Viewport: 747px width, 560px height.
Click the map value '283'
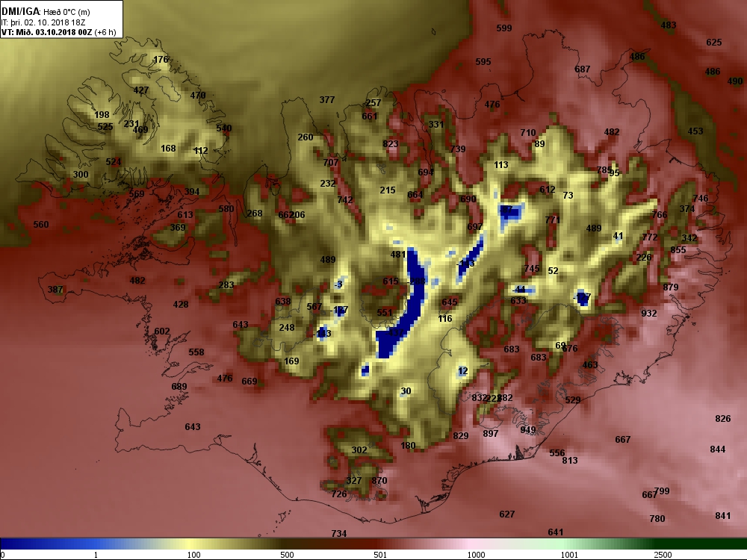point(226,285)
